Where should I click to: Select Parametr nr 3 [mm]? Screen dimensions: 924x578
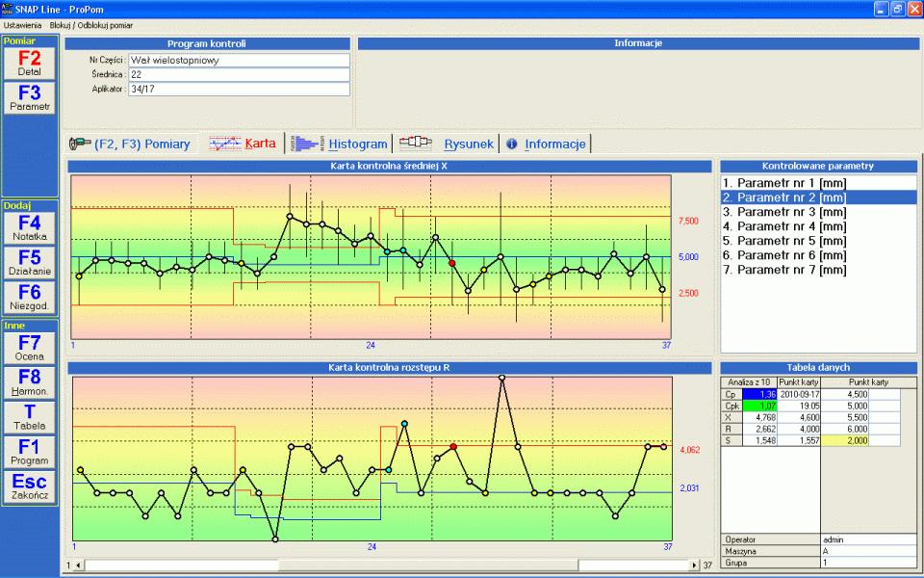(818, 212)
